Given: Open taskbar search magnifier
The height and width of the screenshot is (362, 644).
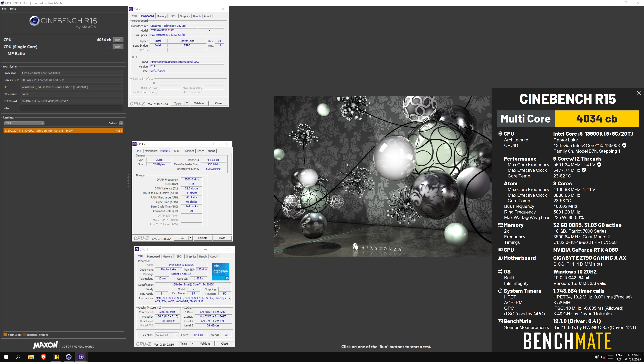Looking at the screenshot, I should pyautogui.click(x=18, y=357).
